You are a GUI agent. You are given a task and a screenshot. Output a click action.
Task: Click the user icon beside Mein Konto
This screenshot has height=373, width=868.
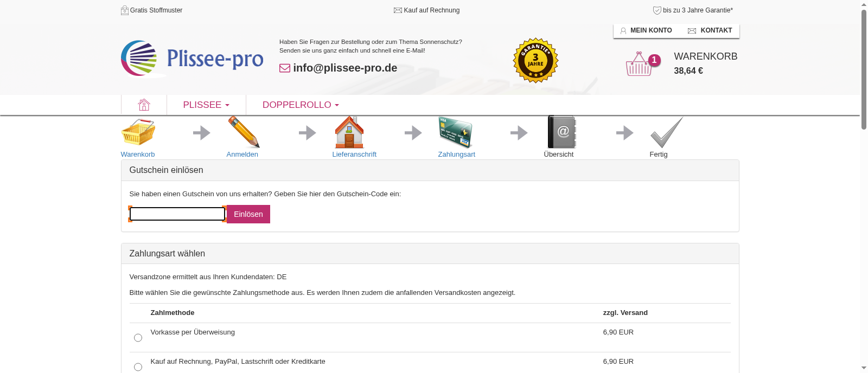[x=623, y=31]
